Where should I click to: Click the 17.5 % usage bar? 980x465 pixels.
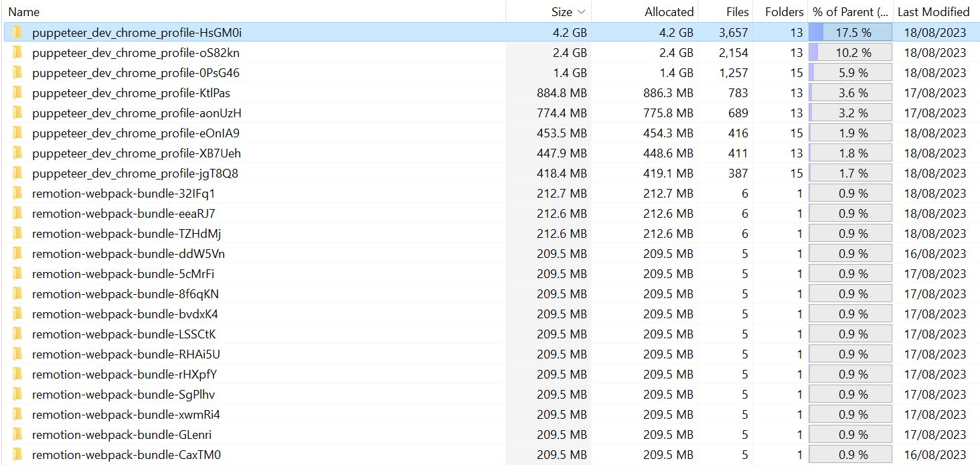(x=850, y=32)
